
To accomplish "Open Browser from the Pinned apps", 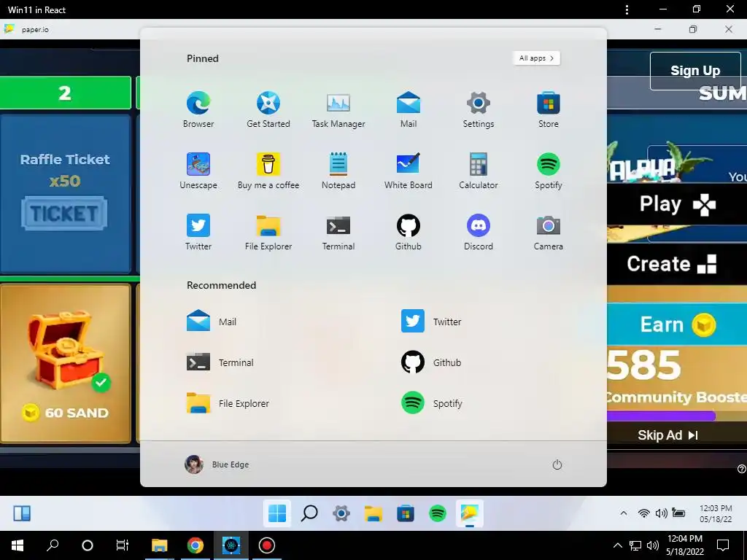I will pos(198,109).
